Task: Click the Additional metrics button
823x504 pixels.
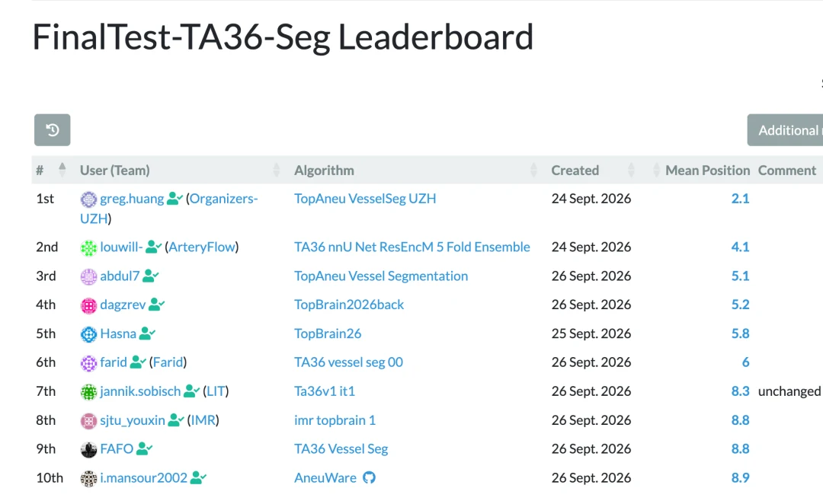Action: (785, 130)
